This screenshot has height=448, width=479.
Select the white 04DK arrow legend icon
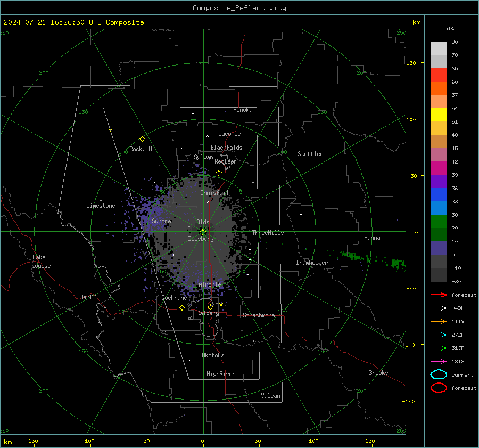pos(439,308)
